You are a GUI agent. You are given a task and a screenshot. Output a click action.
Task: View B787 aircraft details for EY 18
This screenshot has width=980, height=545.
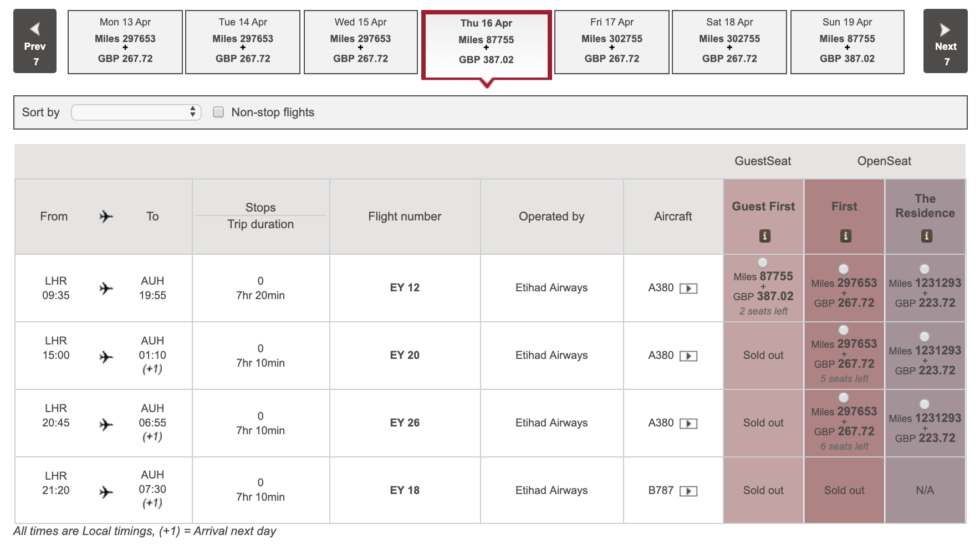tap(688, 491)
